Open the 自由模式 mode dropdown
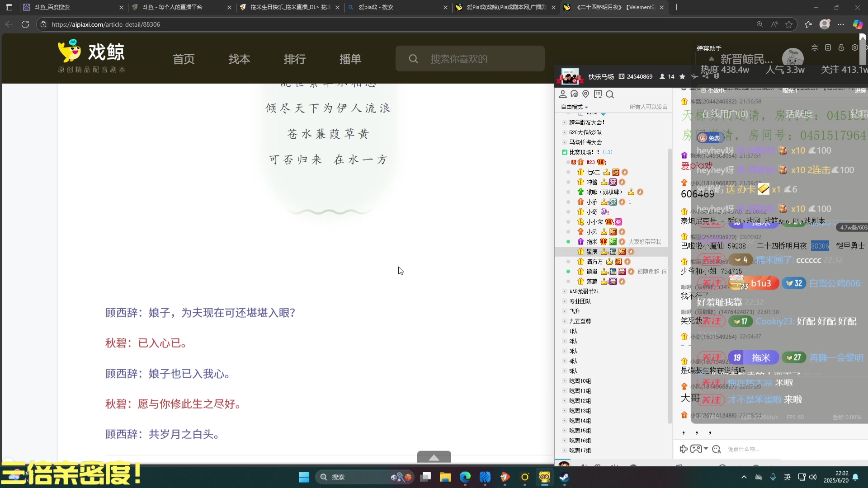This screenshot has height=488, width=868. click(x=575, y=107)
